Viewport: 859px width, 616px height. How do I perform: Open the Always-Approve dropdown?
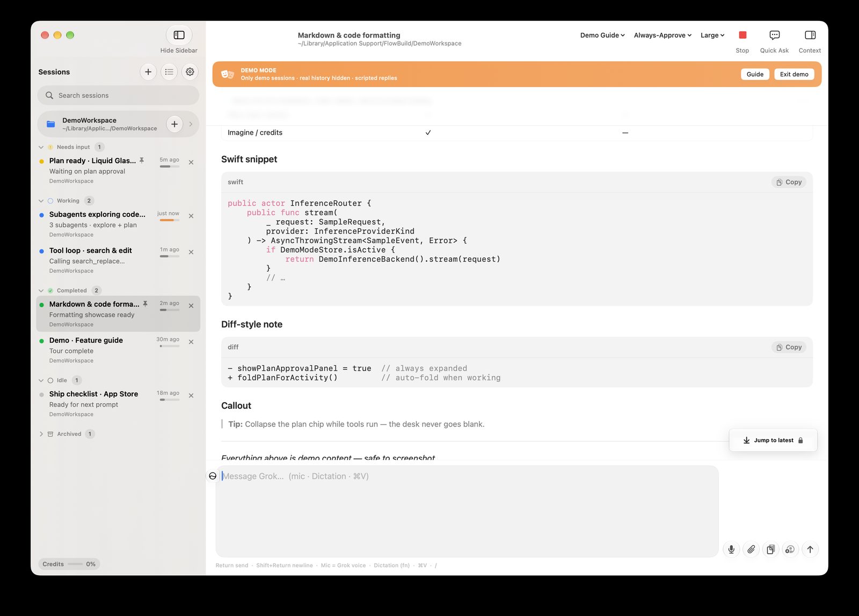coord(663,35)
